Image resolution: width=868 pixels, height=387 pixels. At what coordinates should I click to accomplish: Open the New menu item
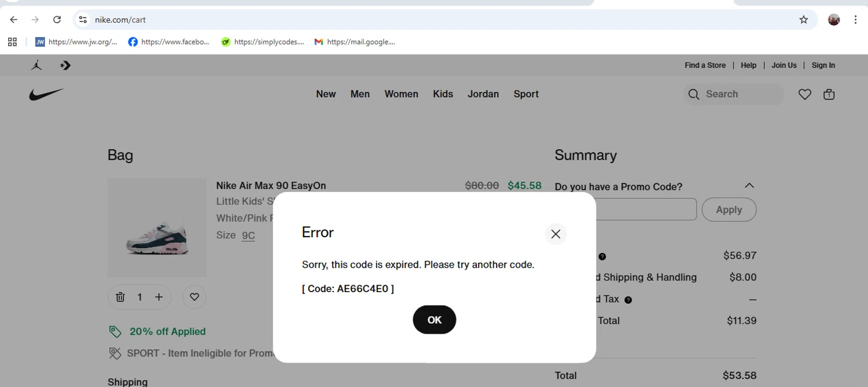(x=326, y=94)
